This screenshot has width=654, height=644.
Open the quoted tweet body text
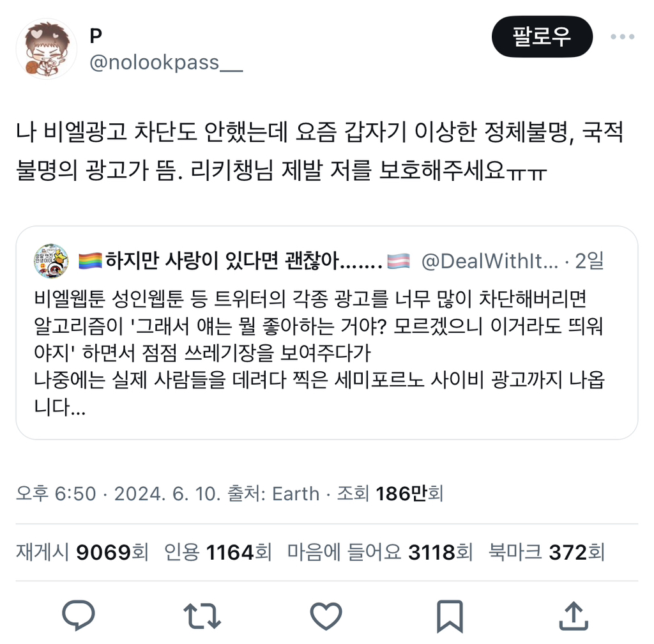[x=319, y=353]
